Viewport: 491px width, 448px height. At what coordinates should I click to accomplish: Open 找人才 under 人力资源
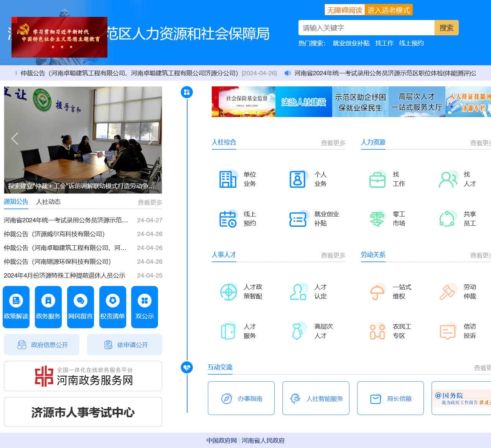coord(447,179)
